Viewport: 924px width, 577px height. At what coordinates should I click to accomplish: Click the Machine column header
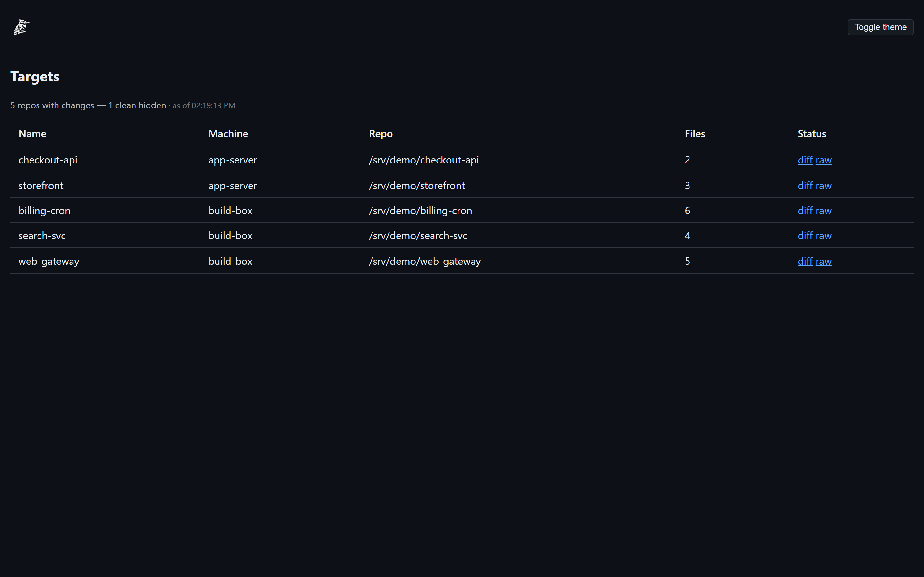[x=228, y=134]
